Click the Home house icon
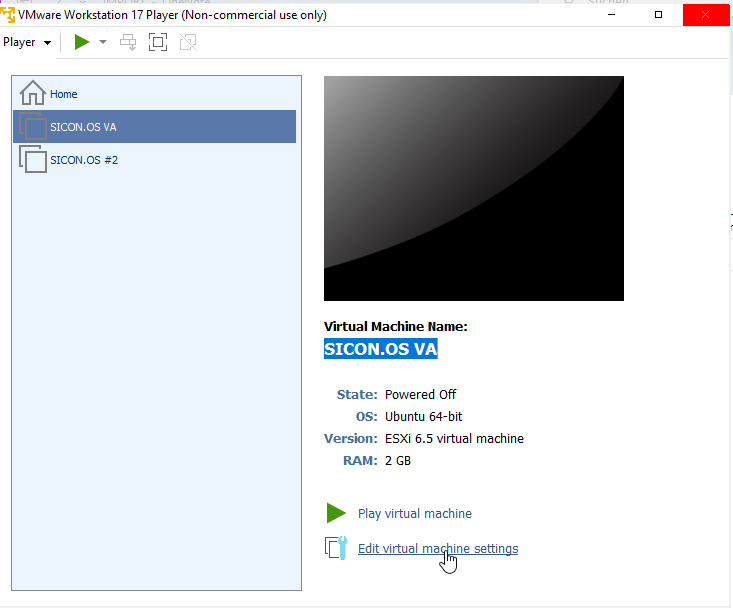Viewport: 733px width, 608px height. [33, 93]
